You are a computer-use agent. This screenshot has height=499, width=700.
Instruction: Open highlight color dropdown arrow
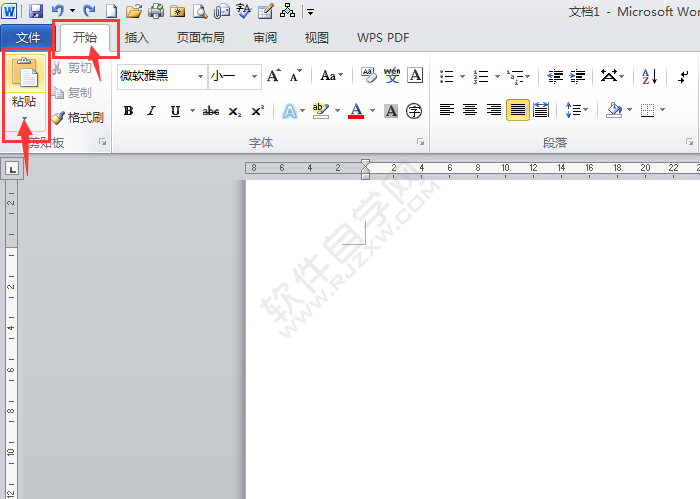(338, 111)
